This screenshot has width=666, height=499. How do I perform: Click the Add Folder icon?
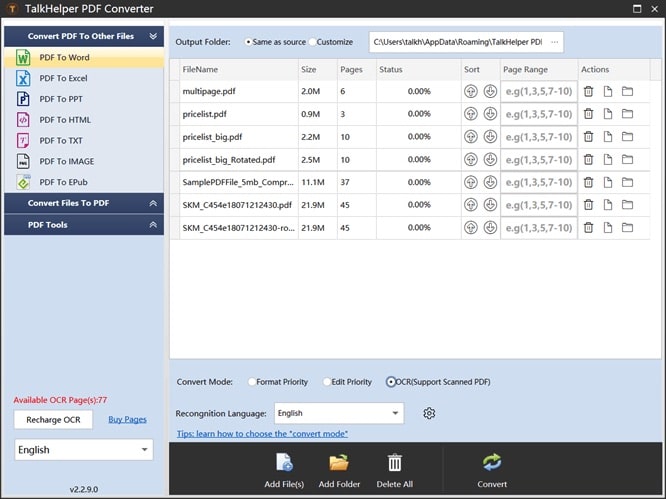coord(339,462)
